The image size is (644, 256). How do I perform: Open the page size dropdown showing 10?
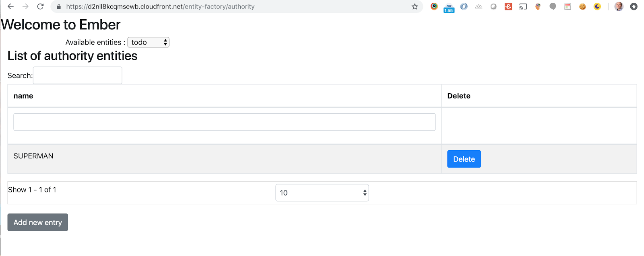[322, 193]
